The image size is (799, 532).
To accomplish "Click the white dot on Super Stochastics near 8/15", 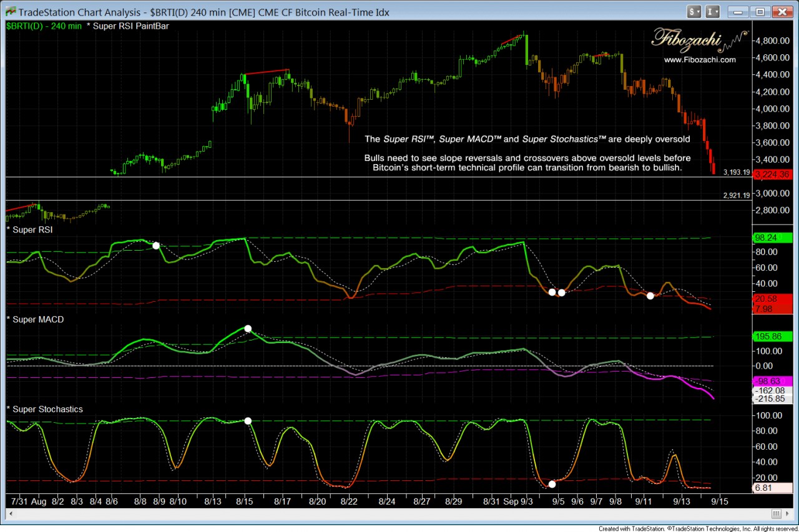I will click(x=248, y=421).
